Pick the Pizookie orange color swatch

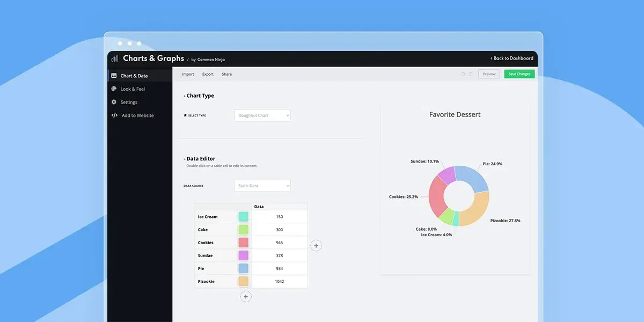pos(243,281)
